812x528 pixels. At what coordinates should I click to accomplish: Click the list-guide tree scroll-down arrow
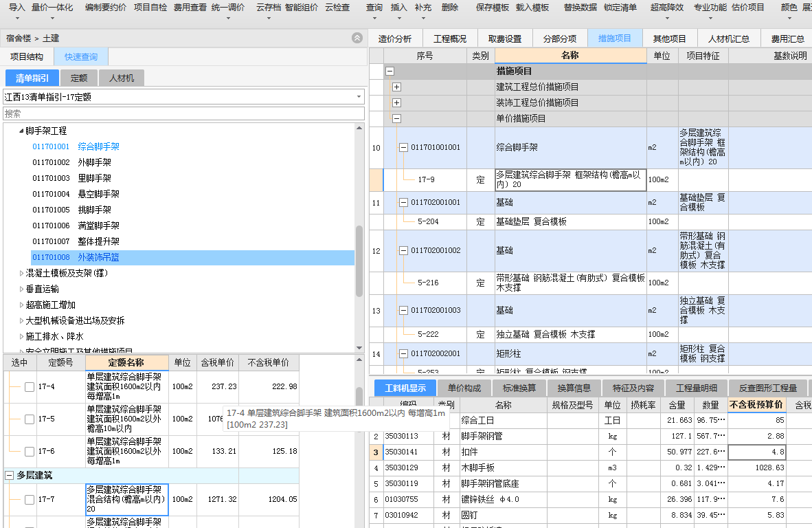(x=359, y=348)
